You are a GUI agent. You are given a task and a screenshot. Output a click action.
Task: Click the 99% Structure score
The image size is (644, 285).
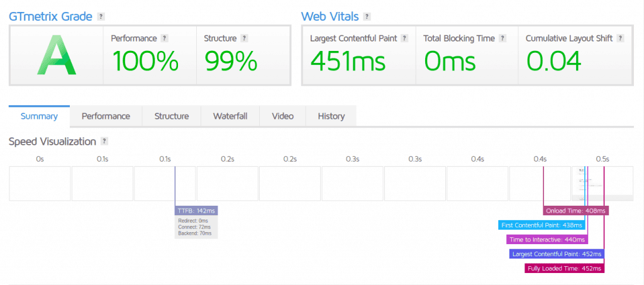(231, 62)
